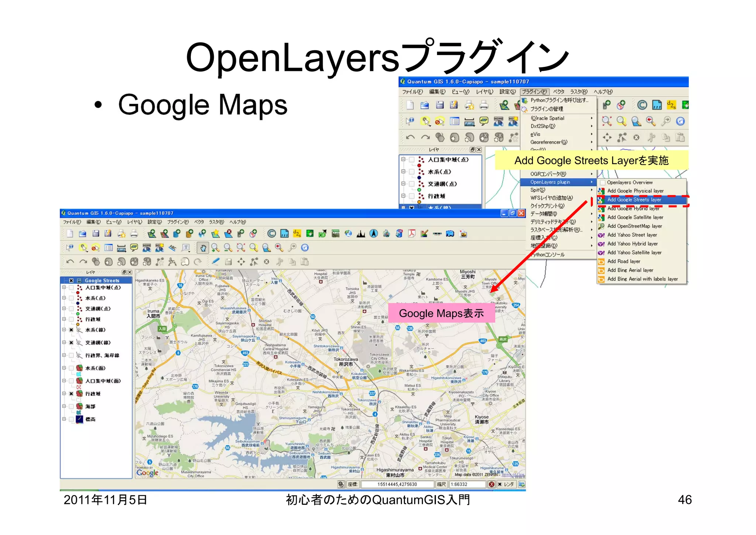The image size is (756, 535).
Task: Close layer panel in upper window
Action: tap(479, 150)
